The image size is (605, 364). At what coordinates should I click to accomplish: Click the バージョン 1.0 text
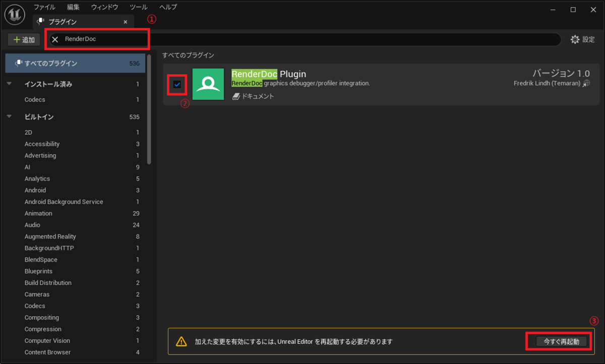561,73
